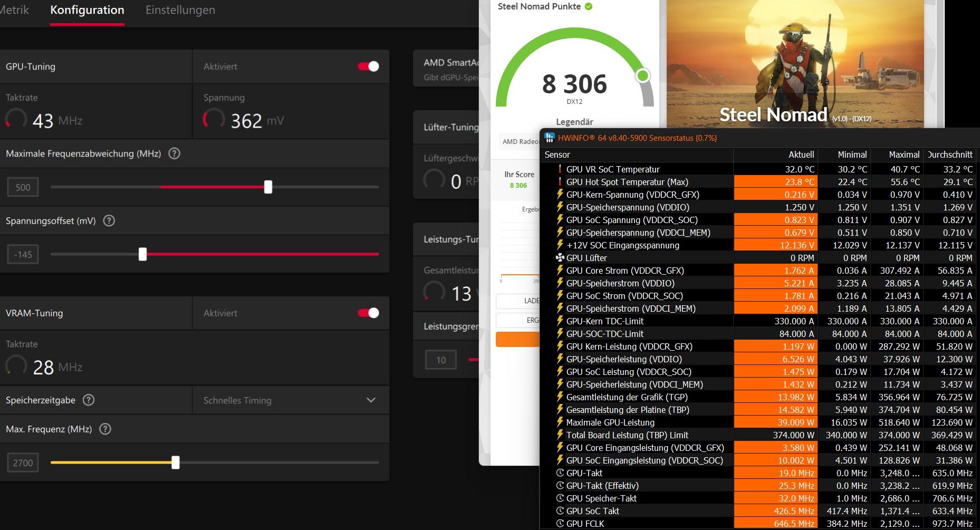
Task: Click lightning icon of GPU-Speicherspannung (VDDIO)
Action: pyautogui.click(x=560, y=207)
